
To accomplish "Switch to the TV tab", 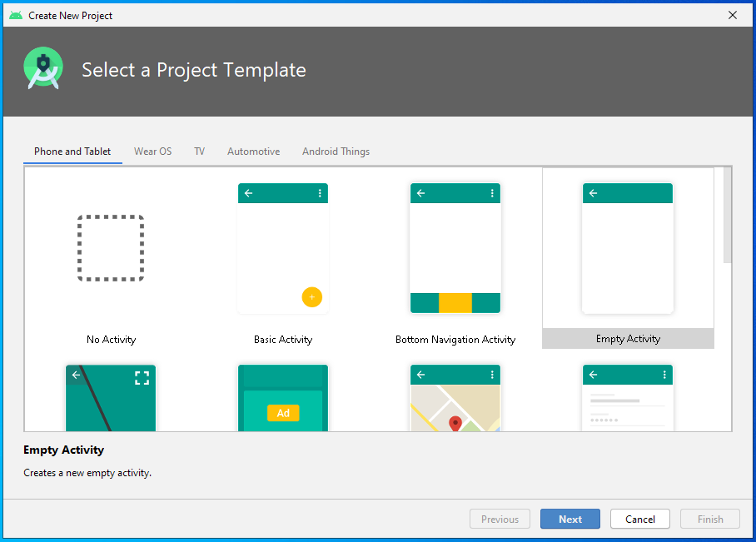I will (199, 152).
